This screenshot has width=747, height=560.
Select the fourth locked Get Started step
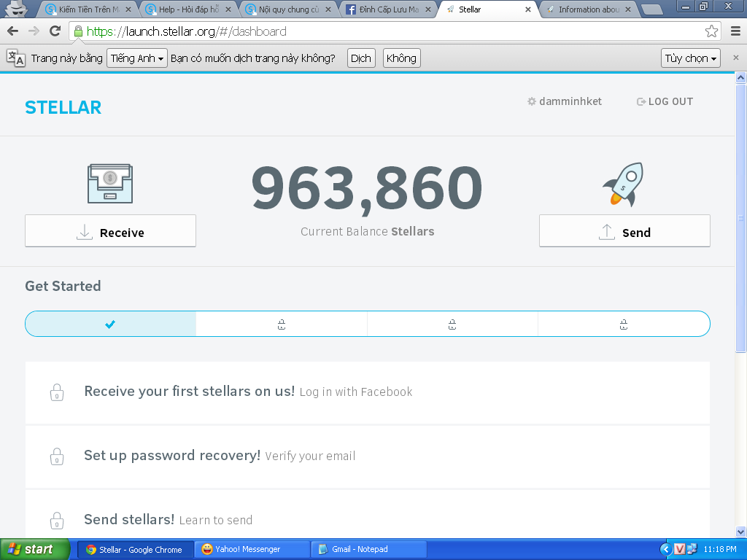pos(624,324)
